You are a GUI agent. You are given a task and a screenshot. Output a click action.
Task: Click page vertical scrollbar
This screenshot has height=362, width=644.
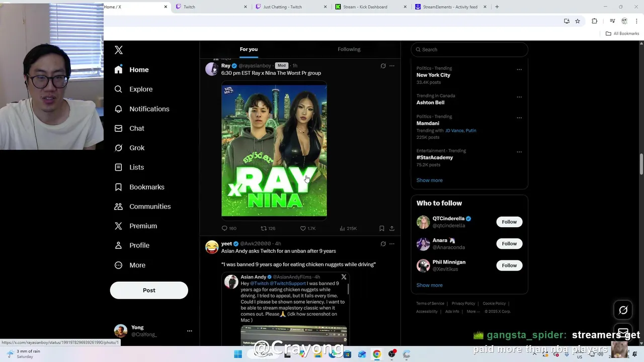pos(641,163)
